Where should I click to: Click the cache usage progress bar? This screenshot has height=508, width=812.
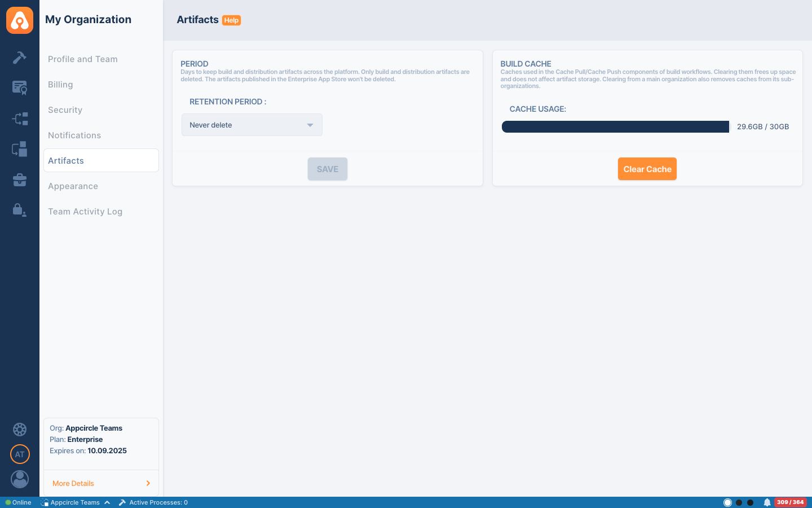coord(615,126)
